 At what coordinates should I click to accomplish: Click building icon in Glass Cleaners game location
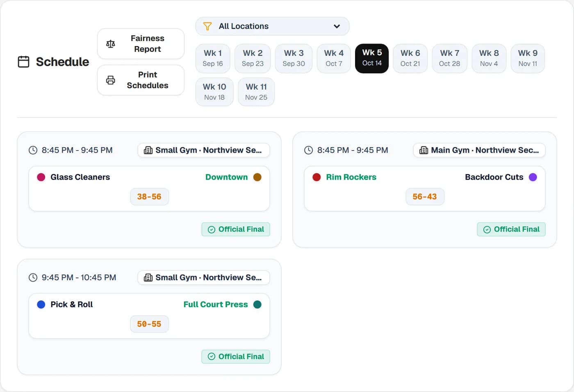click(x=148, y=150)
